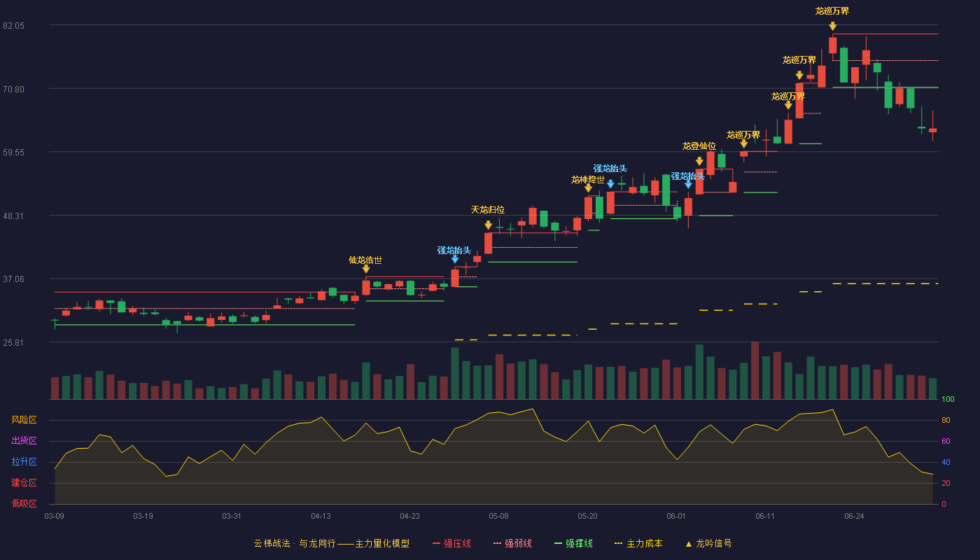The height and width of the screenshot is (560, 980).
Task: Click the 48.31 price axis label
Action: pos(14,216)
